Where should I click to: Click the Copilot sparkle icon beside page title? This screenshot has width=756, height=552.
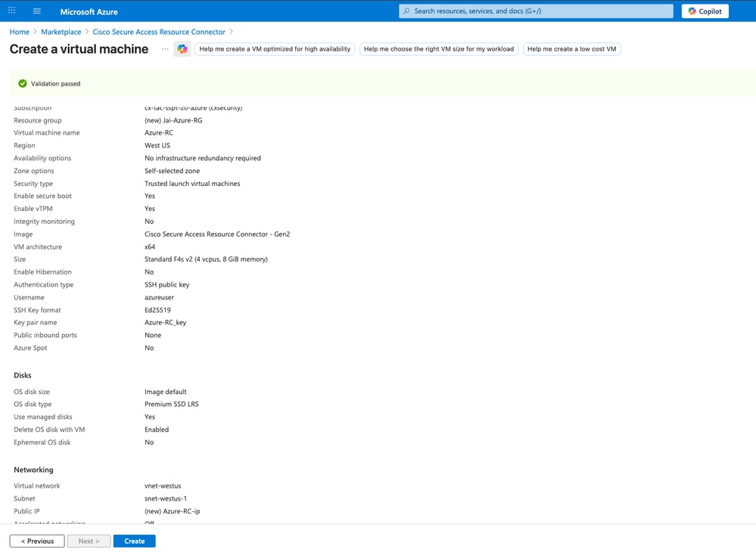(x=181, y=48)
